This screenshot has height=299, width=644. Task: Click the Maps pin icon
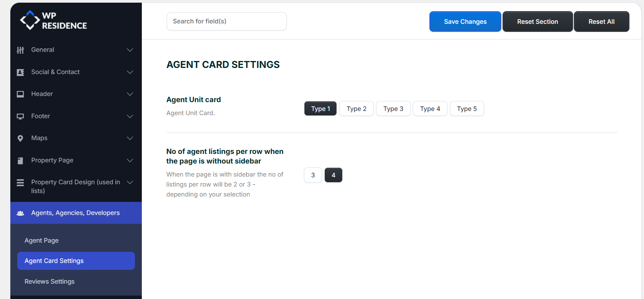(x=20, y=138)
